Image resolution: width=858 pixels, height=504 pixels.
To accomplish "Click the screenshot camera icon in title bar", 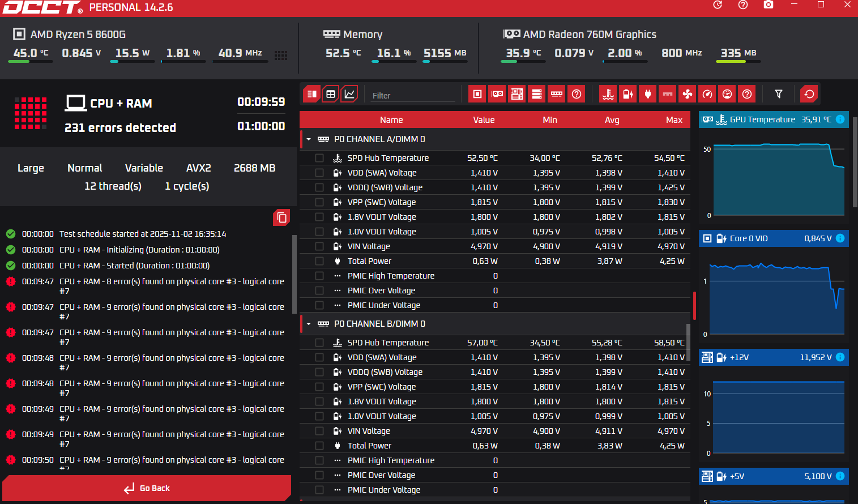I will pos(768,5).
